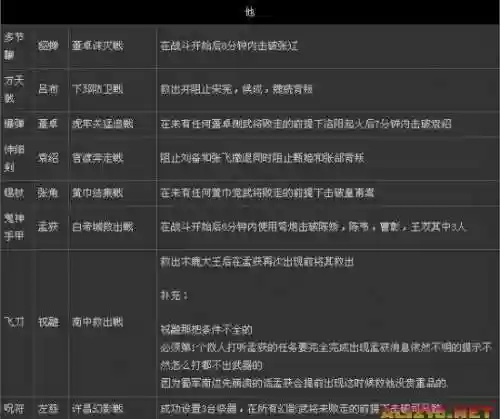Click the table header cell "他"
The image size is (500, 419).
(x=250, y=12)
